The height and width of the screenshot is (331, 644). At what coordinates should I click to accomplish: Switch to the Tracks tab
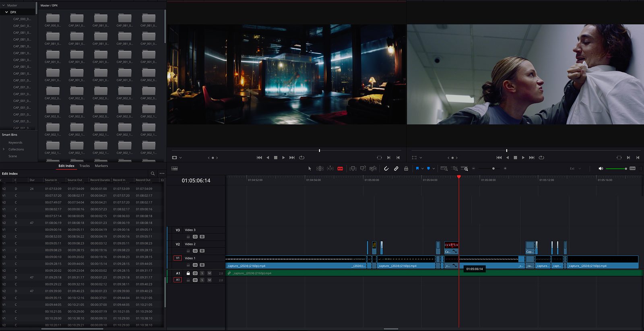tap(85, 166)
